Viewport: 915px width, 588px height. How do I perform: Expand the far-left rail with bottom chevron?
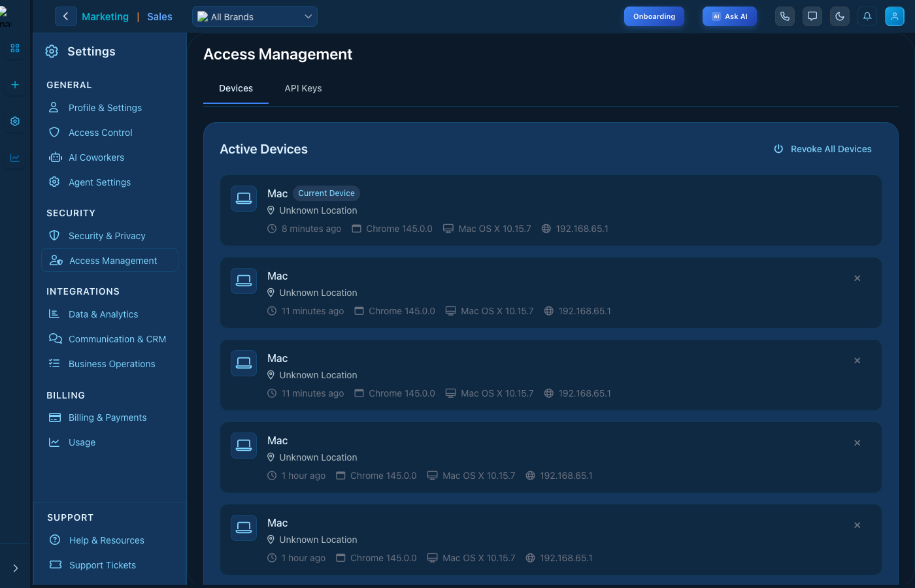point(16,568)
